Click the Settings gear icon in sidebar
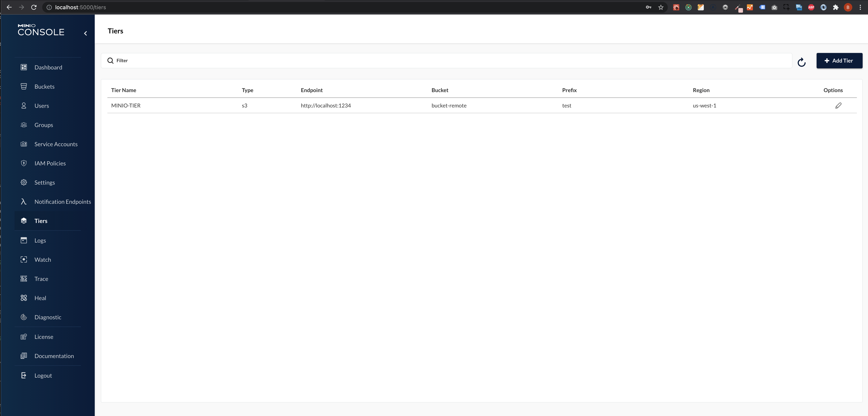 24,182
